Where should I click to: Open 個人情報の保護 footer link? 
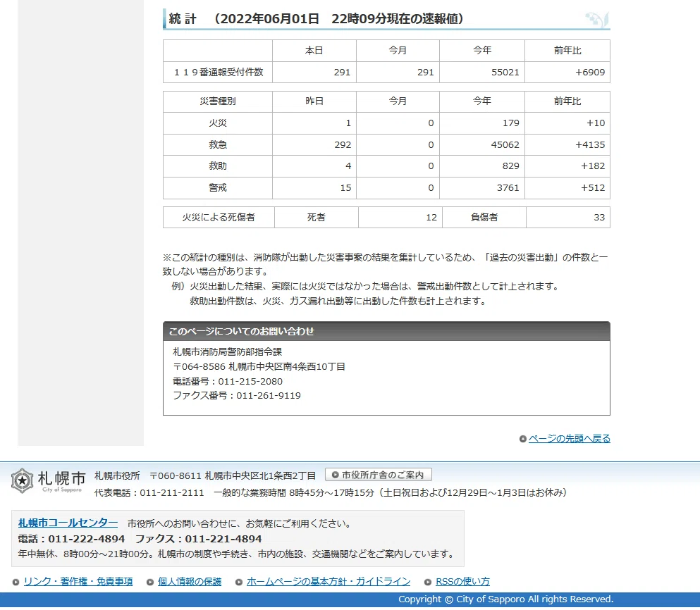(190, 581)
